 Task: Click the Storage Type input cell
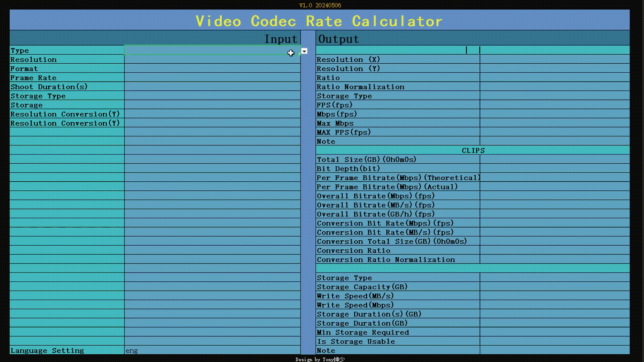click(x=212, y=96)
